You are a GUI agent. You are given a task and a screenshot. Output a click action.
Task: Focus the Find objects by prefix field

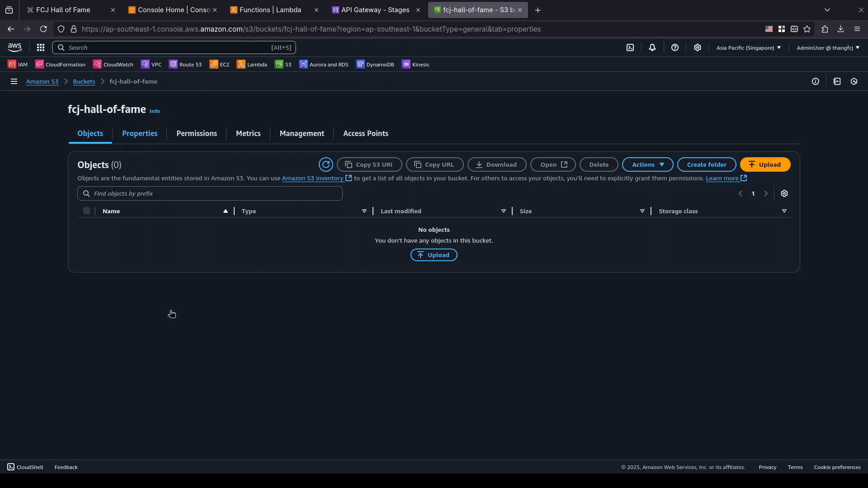coord(210,193)
